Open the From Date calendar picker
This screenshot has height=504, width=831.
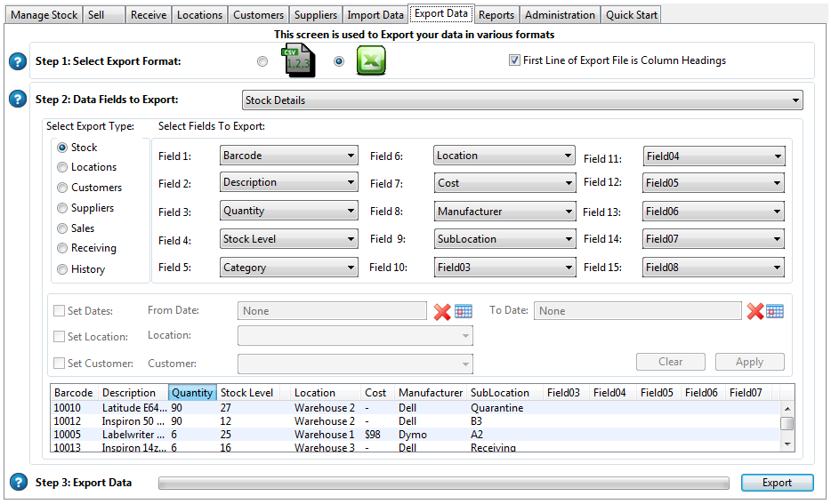(464, 311)
